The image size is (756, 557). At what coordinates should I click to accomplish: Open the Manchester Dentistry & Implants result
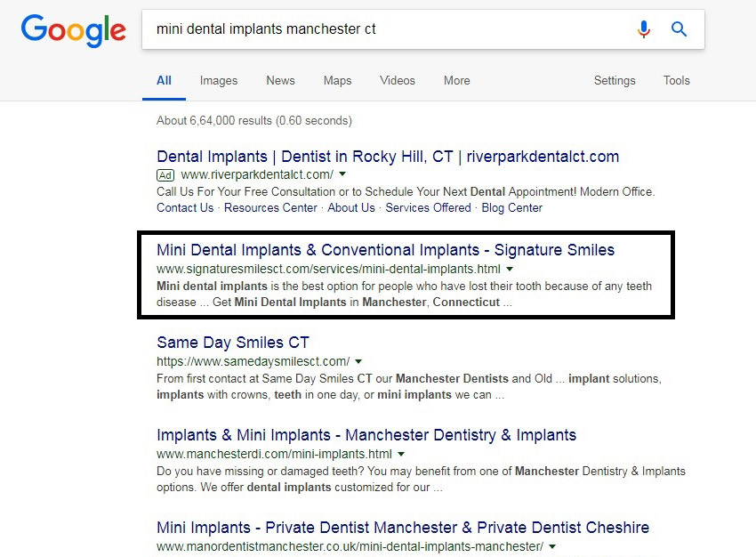coord(366,435)
